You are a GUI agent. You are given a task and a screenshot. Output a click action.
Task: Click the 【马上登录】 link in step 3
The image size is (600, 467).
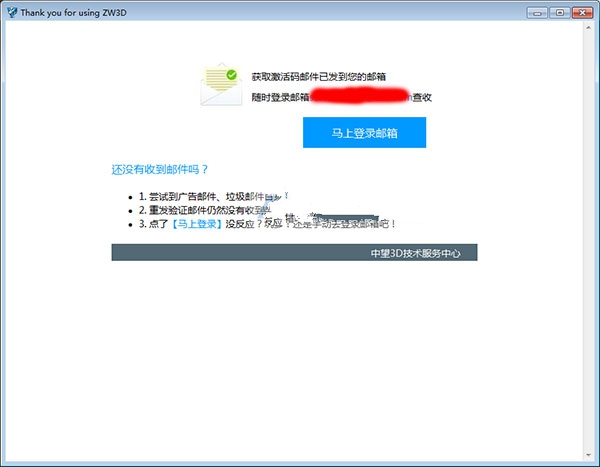[196, 224]
